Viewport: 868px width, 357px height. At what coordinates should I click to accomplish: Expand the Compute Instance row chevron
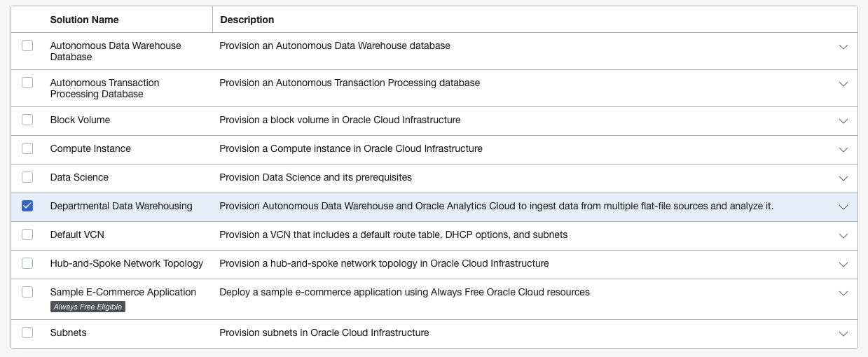(843, 149)
